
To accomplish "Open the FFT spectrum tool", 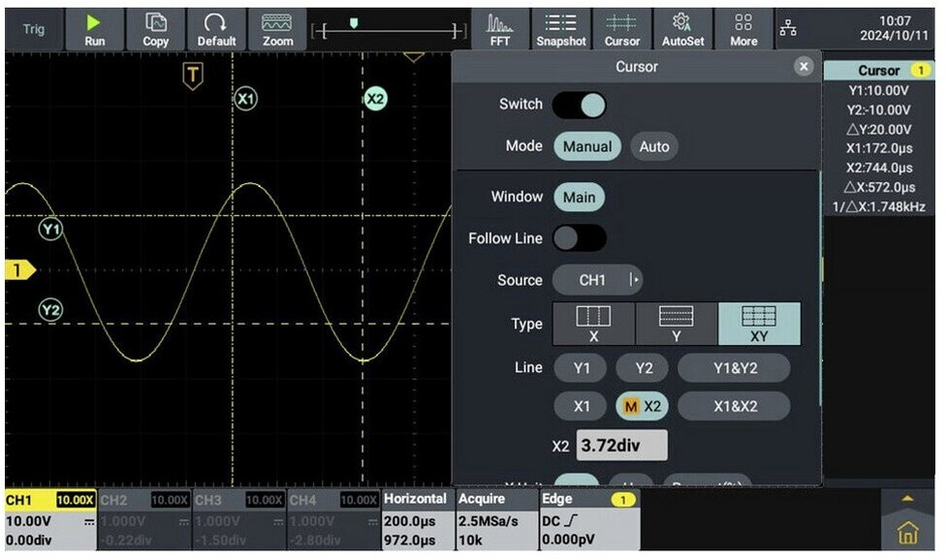I will pyautogui.click(x=499, y=29).
